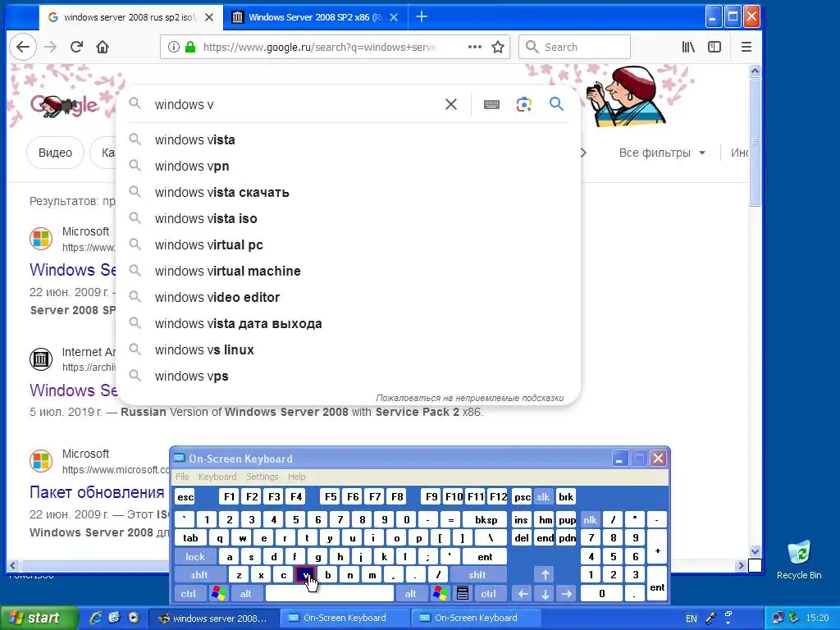Click the bksp key on keyboard
The width and height of the screenshot is (840, 630).
coord(486,519)
